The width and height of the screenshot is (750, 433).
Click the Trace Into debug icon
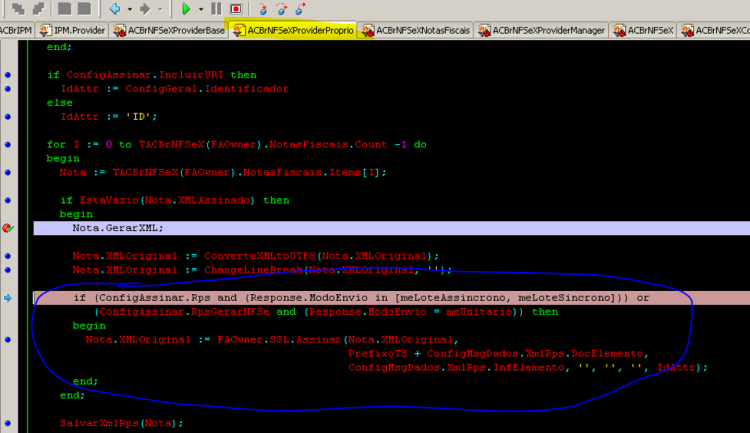pos(262,9)
